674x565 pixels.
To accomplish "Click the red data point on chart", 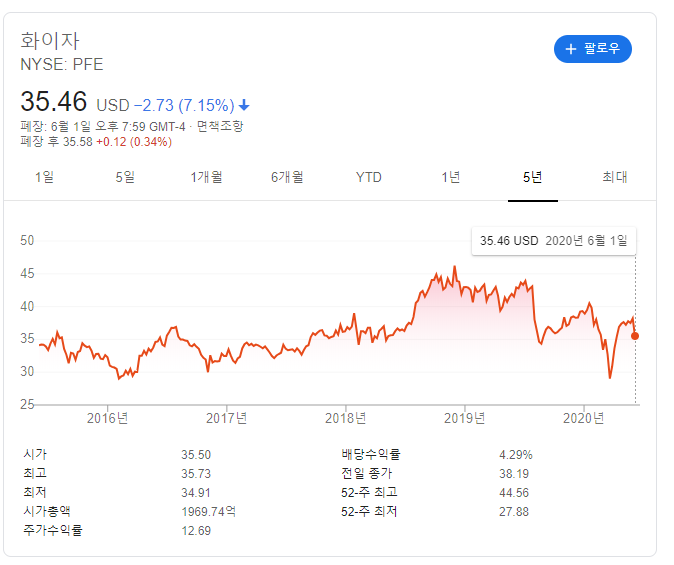I will coord(635,336).
